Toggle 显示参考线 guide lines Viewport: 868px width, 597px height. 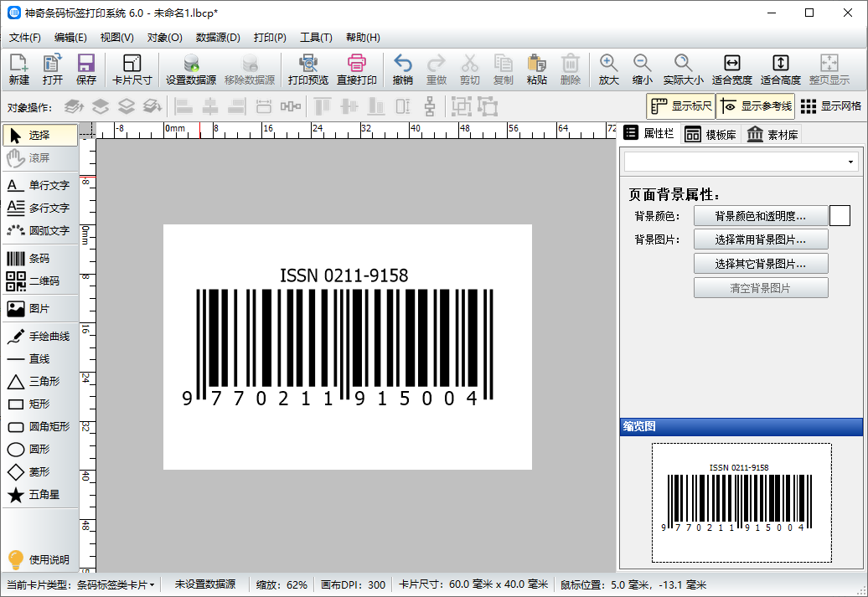756,106
